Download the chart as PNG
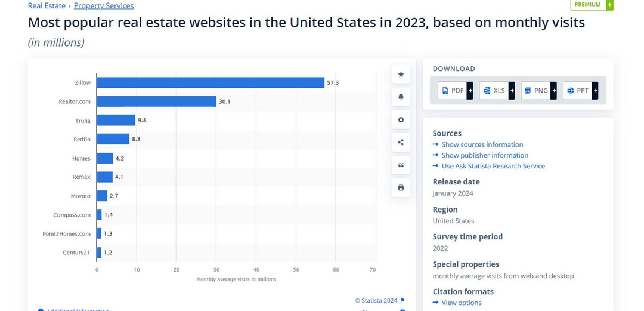This screenshot has width=644, height=311. 539,91
